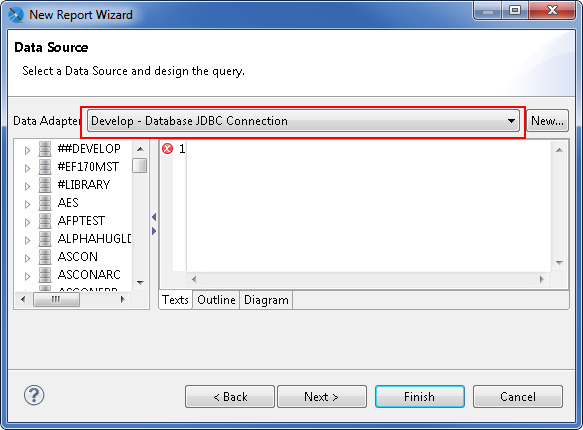583x430 pixels.
Task: Expand the AFPTEST tree node
Action: [x=27, y=222]
